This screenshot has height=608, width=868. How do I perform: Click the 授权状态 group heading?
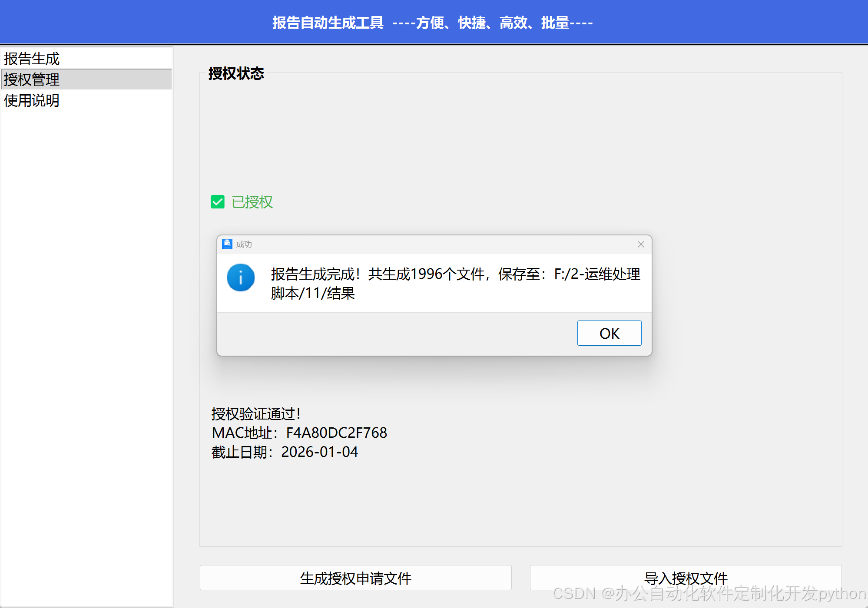click(236, 73)
